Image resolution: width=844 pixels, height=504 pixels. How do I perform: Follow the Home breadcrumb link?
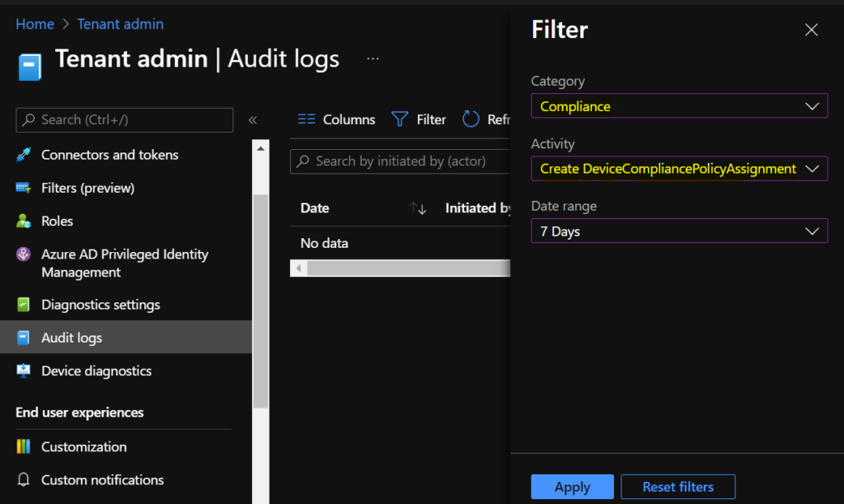(35, 24)
